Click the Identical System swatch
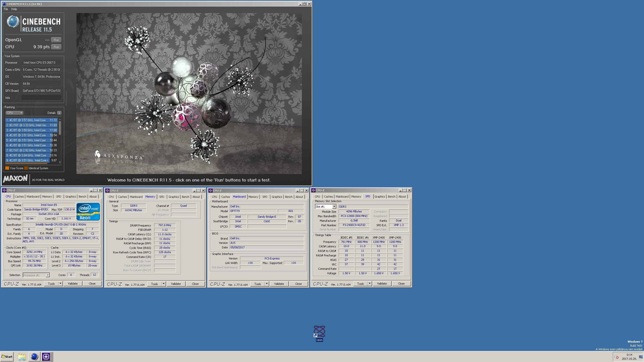Image resolution: width=644 pixels, height=362 pixels. (26, 168)
